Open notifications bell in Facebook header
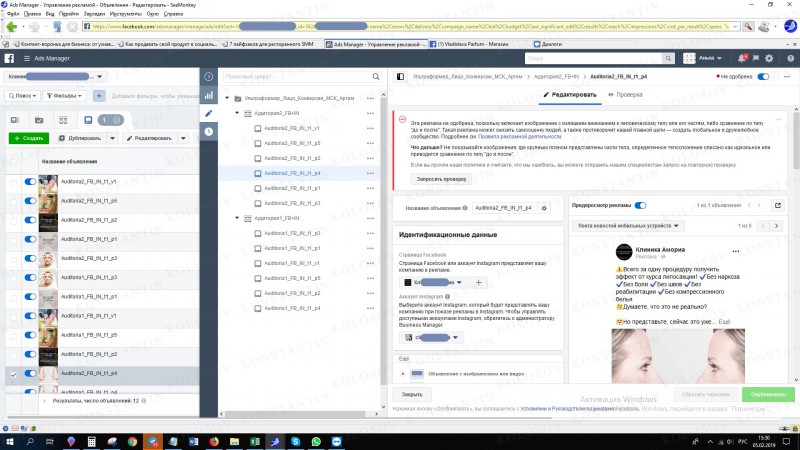Screen dimensions: 800x450 (741, 58)
